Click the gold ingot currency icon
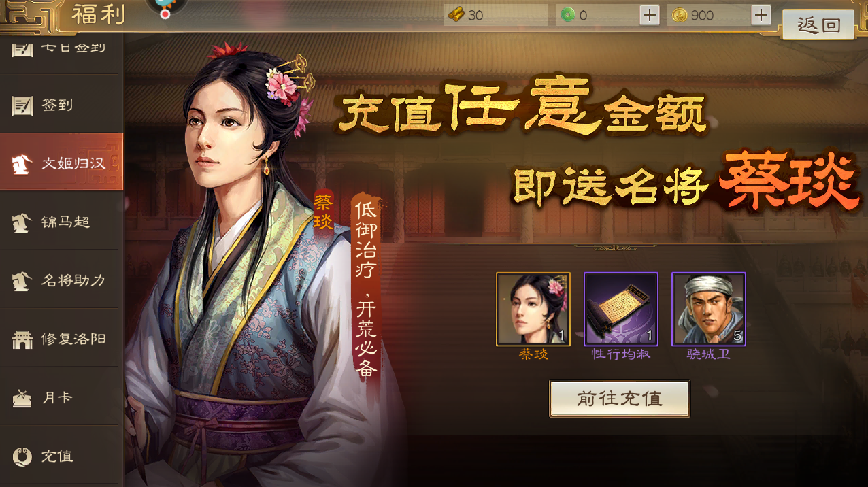 point(456,15)
